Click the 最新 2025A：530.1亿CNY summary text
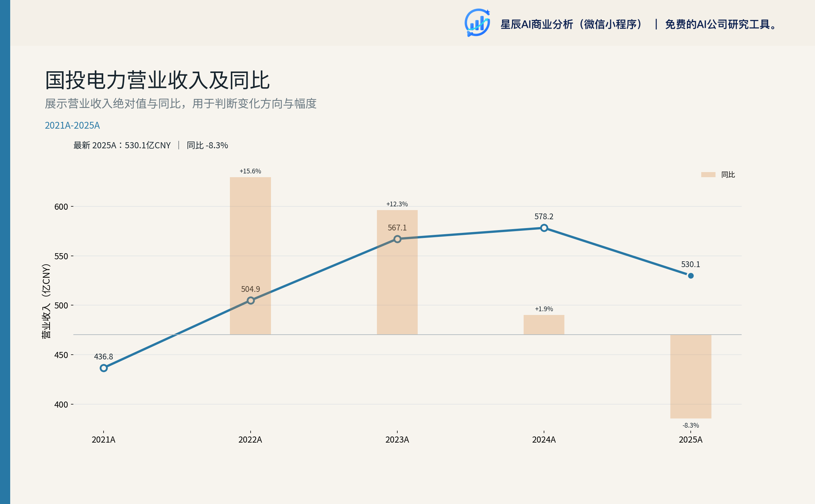 click(122, 145)
